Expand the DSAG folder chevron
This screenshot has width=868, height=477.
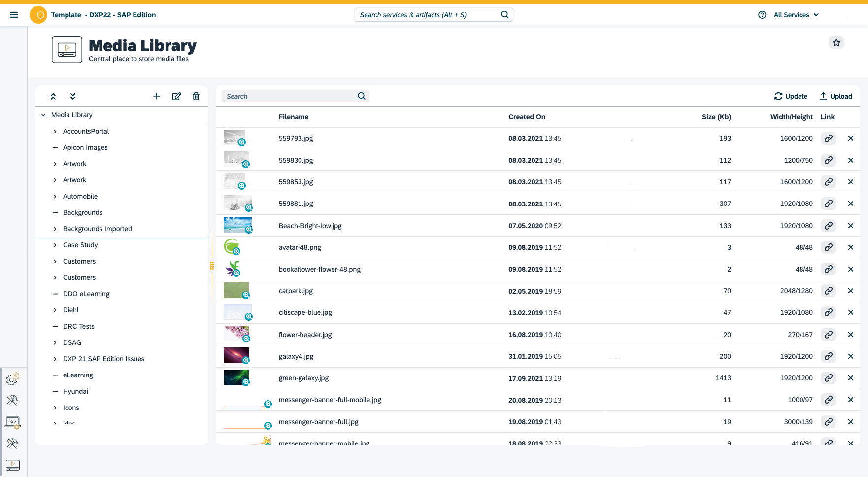click(x=55, y=342)
